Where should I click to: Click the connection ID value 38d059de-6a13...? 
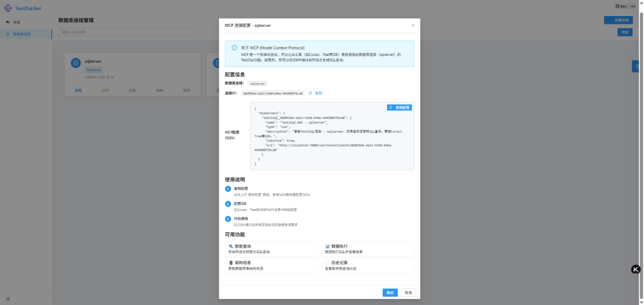[x=273, y=93]
